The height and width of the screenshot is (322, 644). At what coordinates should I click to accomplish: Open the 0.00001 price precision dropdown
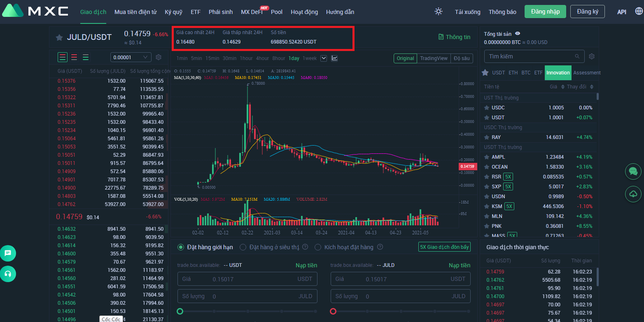coord(131,57)
